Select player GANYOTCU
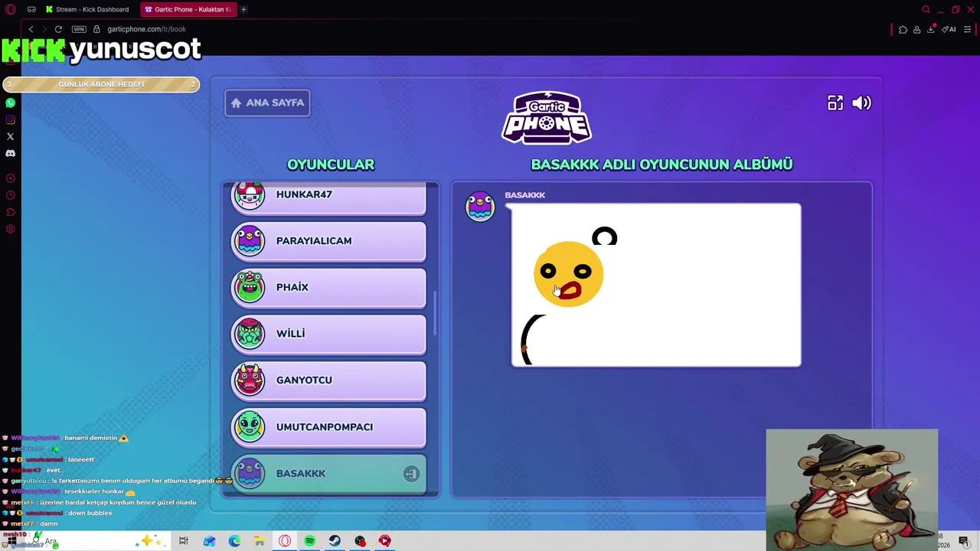The image size is (980, 551). click(328, 380)
